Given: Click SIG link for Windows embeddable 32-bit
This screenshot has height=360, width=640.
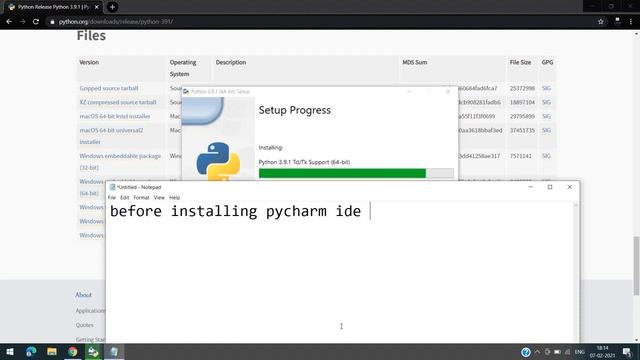Looking at the screenshot, I should point(546,156).
